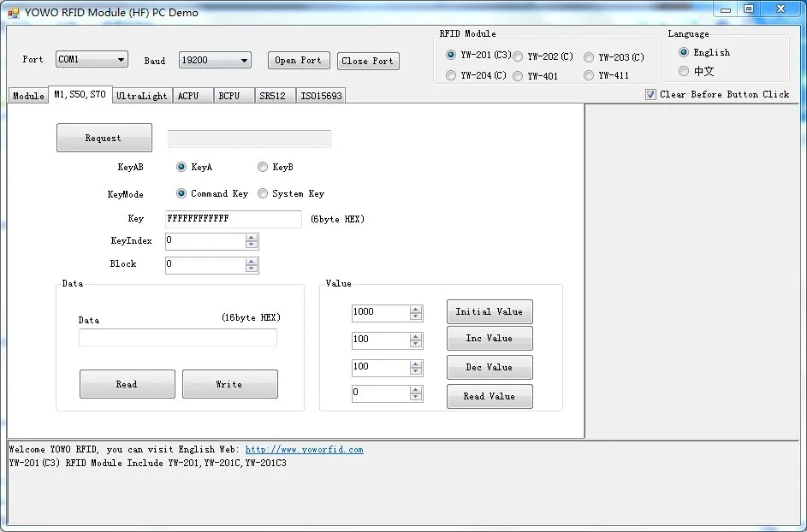
Task: Switch to the Module tab
Action: [x=28, y=96]
